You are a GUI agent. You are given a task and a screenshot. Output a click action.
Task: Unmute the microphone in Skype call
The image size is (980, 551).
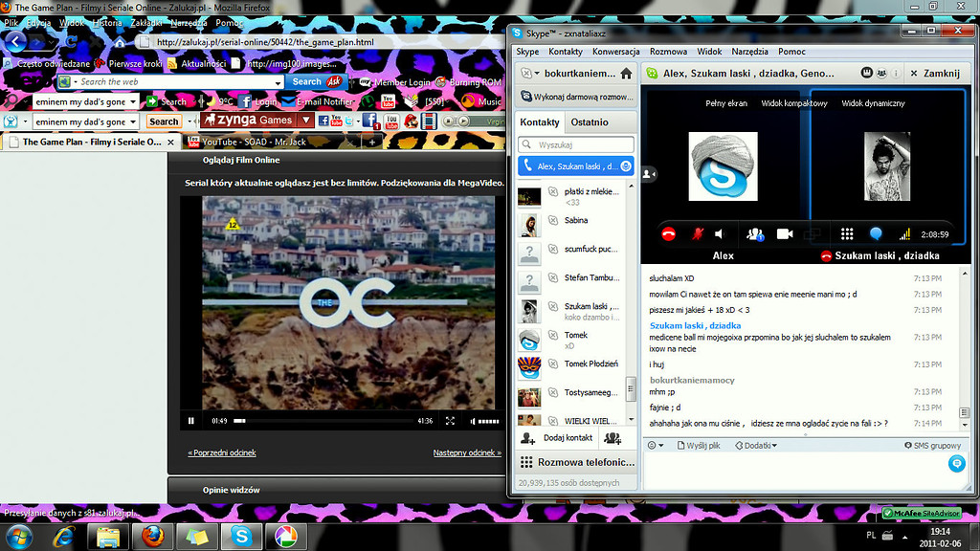[698, 234]
